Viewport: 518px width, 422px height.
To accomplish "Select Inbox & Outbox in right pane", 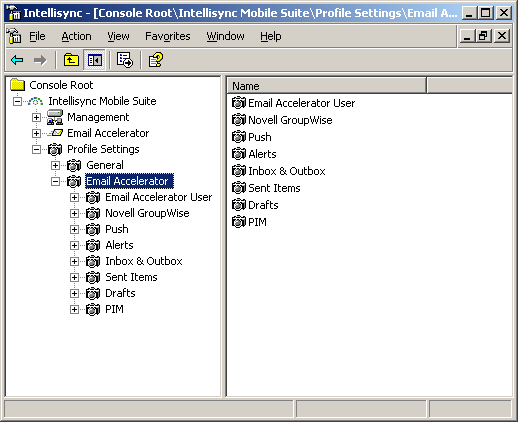I will point(287,171).
